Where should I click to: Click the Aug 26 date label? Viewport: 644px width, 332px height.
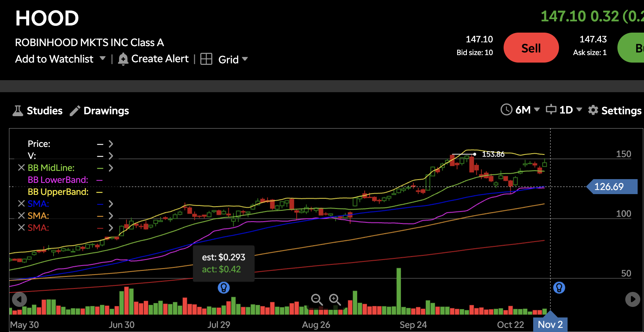point(316,325)
